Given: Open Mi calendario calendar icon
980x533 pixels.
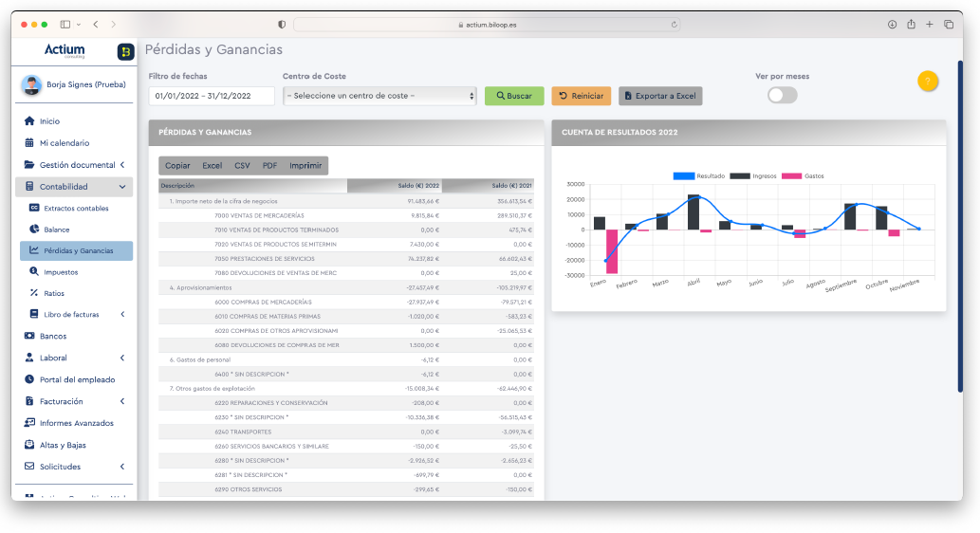Looking at the screenshot, I should (29, 143).
